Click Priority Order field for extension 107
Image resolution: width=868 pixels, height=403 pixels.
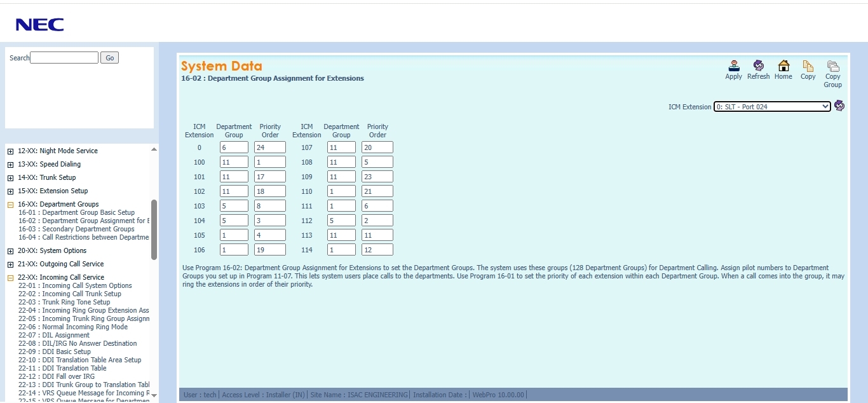[x=377, y=147]
